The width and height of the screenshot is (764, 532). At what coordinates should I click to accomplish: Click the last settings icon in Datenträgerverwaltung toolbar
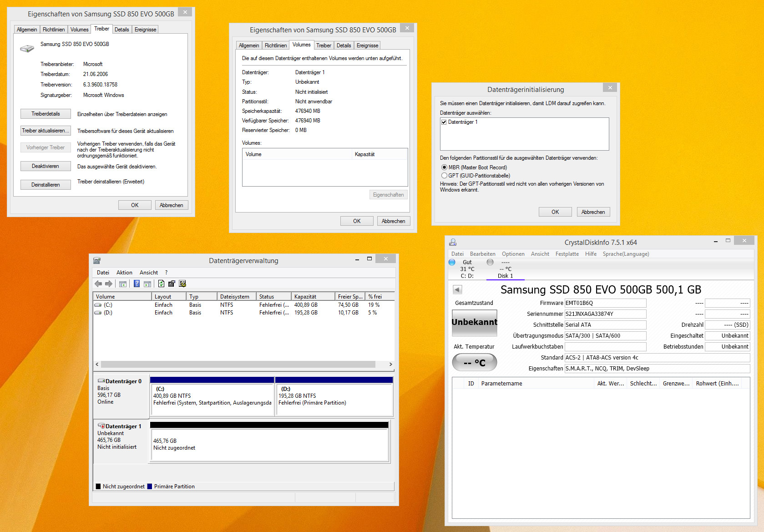click(x=182, y=284)
